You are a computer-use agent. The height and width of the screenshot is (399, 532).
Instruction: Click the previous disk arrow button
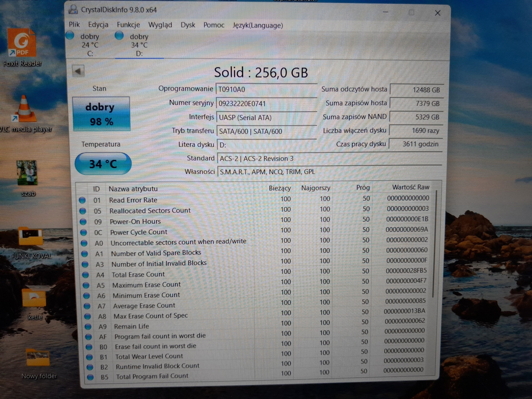coord(78,71)
